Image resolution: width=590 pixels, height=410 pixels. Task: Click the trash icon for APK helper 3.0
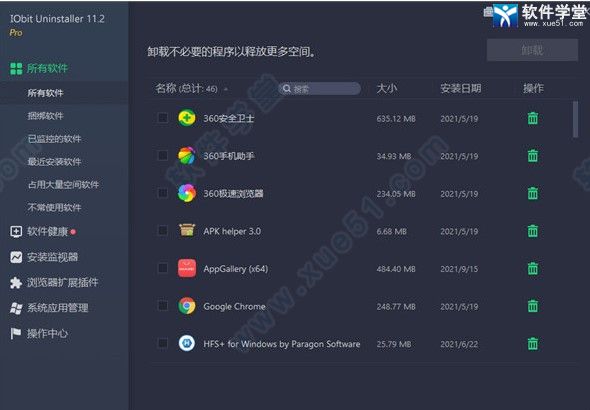point(532,231)
